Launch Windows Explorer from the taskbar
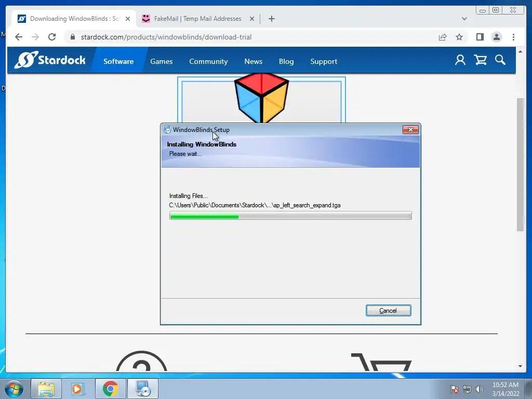Screen dimensions: 532x399 pyautogui.click(x=46, y=389)
